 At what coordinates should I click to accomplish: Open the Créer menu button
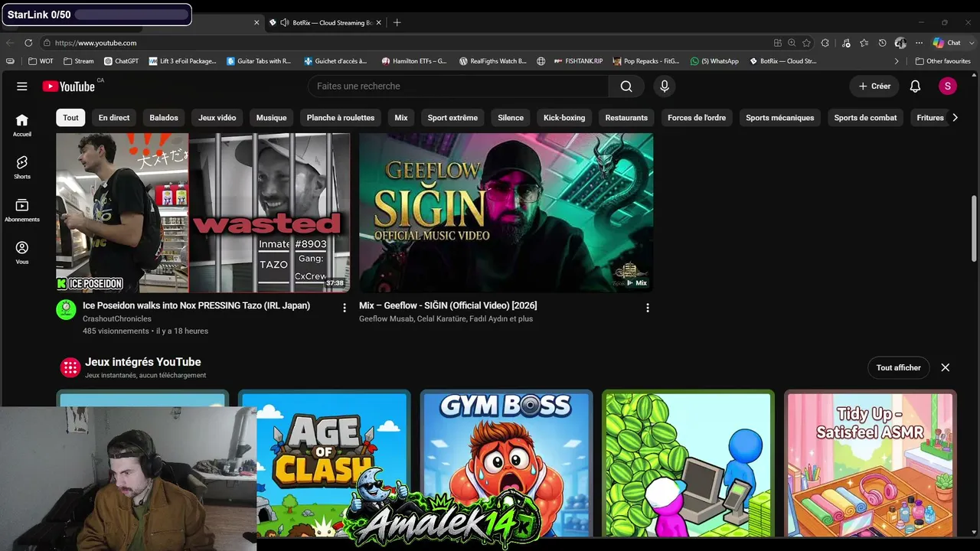tap(874, 86)
